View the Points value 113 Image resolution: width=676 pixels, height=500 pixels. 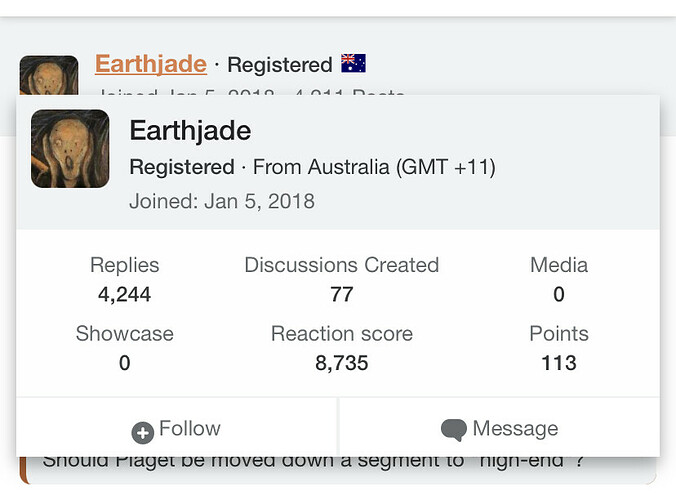pos(558,363)
